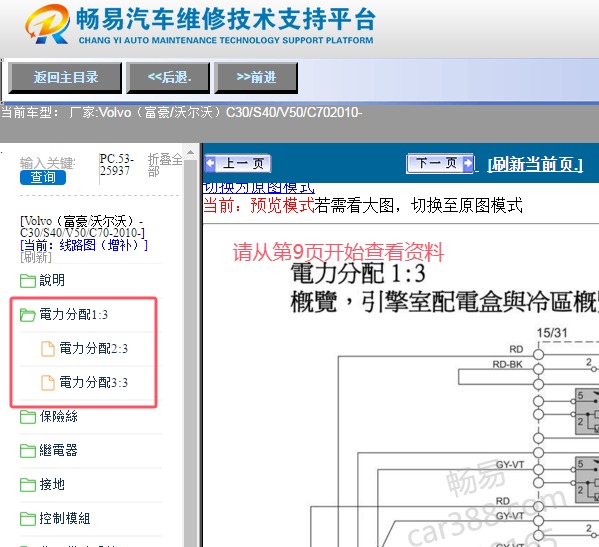The image size is (599, 547).
Task: Expand the 繼電器 tree item
Action: [58, 450]
